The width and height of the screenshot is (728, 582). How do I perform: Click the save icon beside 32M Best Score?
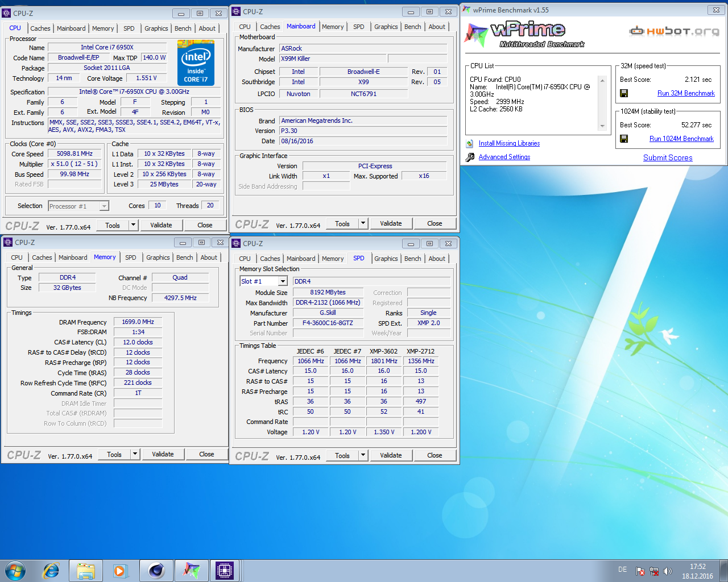point(624,93)
